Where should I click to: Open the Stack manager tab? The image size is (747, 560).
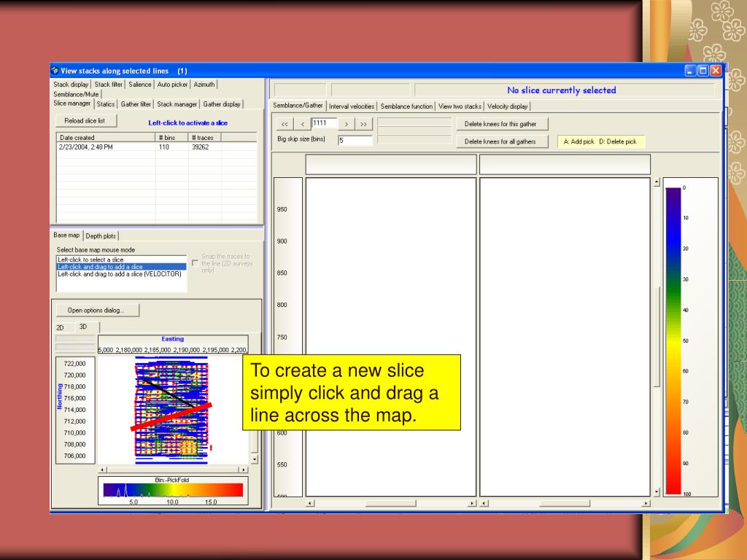(x=177, y=104)
